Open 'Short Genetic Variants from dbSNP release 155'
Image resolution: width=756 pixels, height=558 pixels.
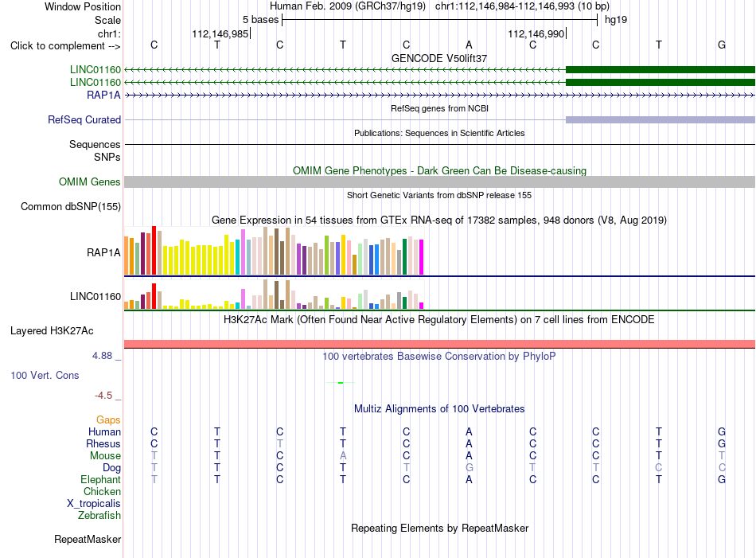439,195
